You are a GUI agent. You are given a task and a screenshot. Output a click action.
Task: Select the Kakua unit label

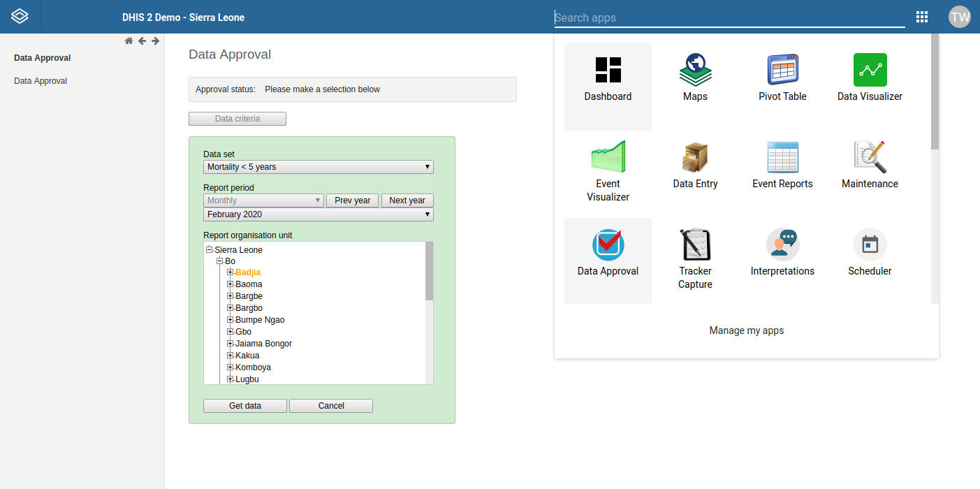[x=248, y=356]
